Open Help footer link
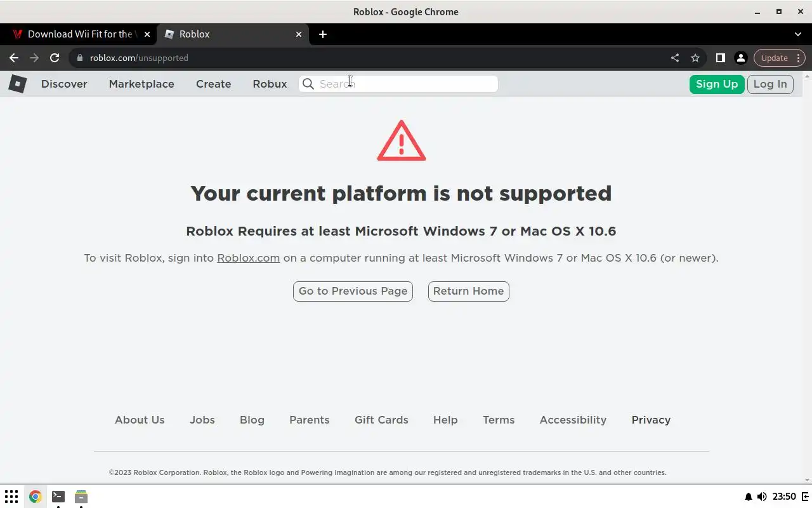This screenshot has width=812, height=508. coord(445,420)
